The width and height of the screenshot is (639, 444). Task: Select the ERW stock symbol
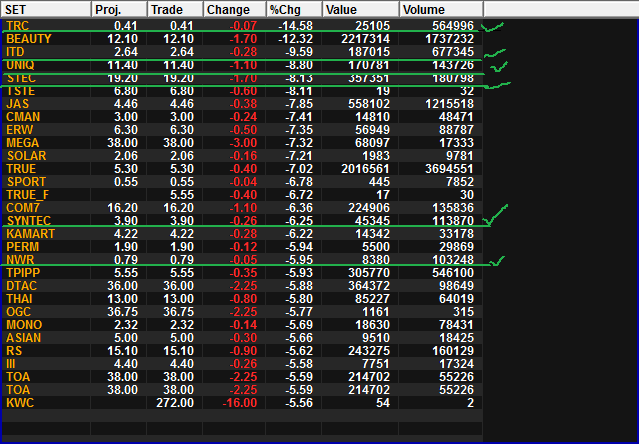click(20, 130)
